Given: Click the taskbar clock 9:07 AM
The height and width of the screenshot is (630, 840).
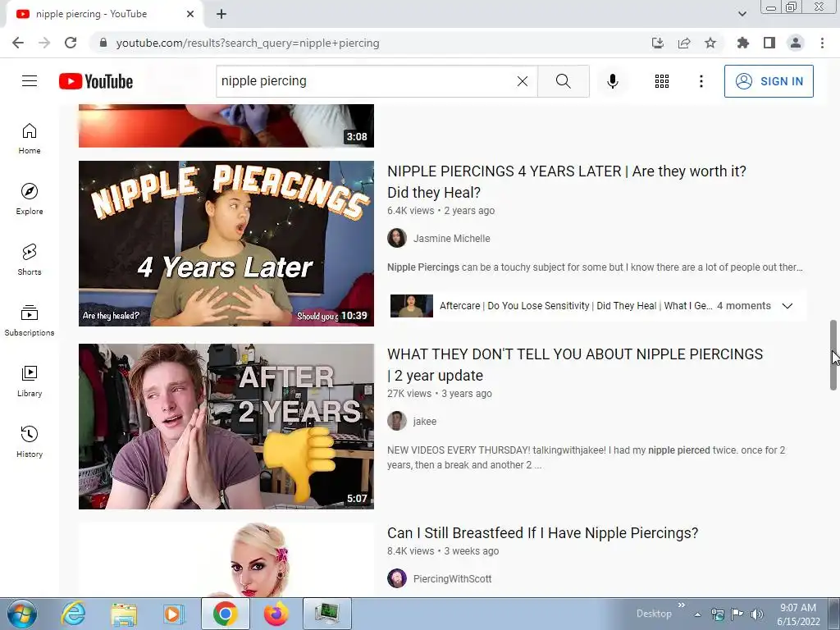Looking at the screenshot, I should [798, 608].
